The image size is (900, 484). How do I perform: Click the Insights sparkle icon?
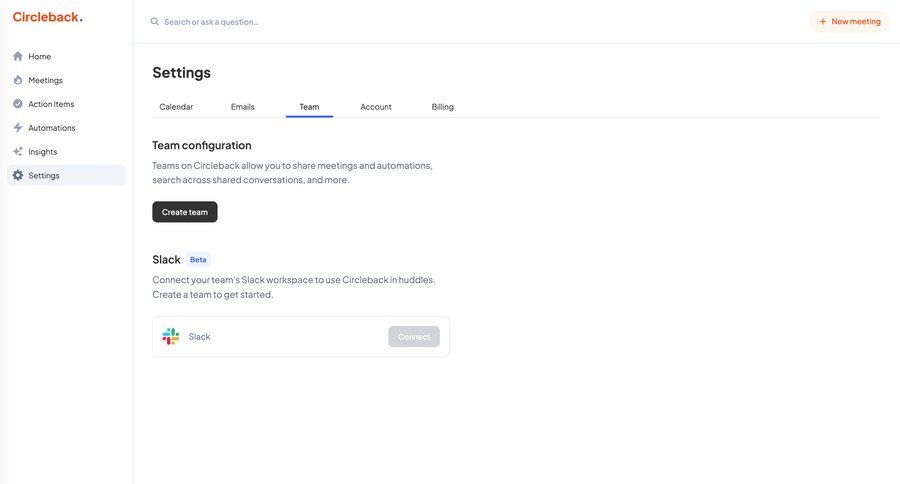(x=17, y=152)
